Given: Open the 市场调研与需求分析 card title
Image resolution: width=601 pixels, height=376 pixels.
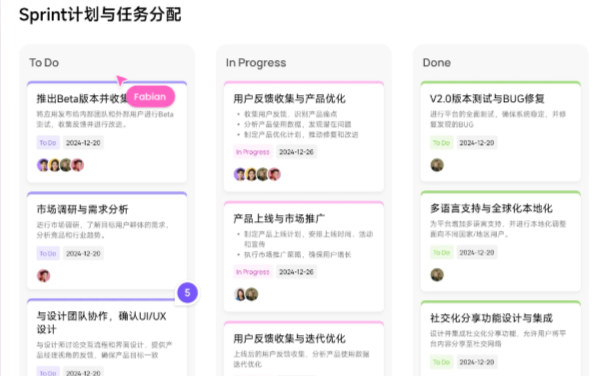Looking at the screenshot, I should [82, 209].
